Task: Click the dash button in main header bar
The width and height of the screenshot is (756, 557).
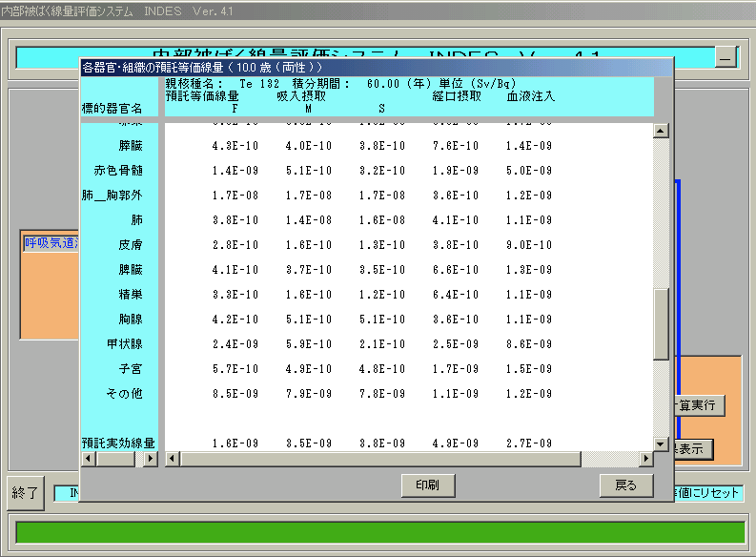Action: click(725, 58)
